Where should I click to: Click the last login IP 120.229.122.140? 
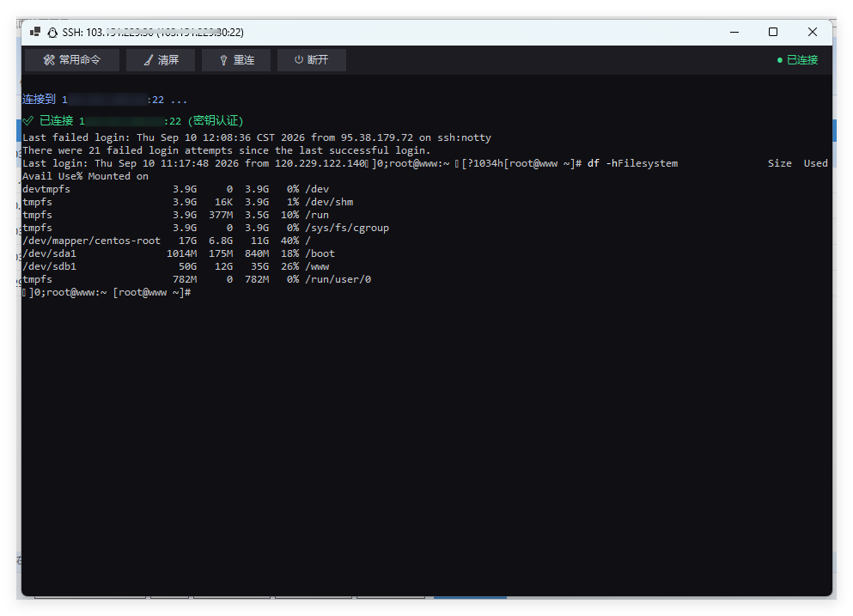[x=320, y=163]
